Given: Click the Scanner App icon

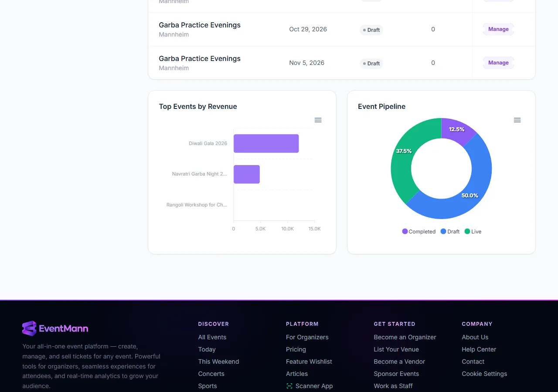Looking at the screenshot, I should pos(289,386).
